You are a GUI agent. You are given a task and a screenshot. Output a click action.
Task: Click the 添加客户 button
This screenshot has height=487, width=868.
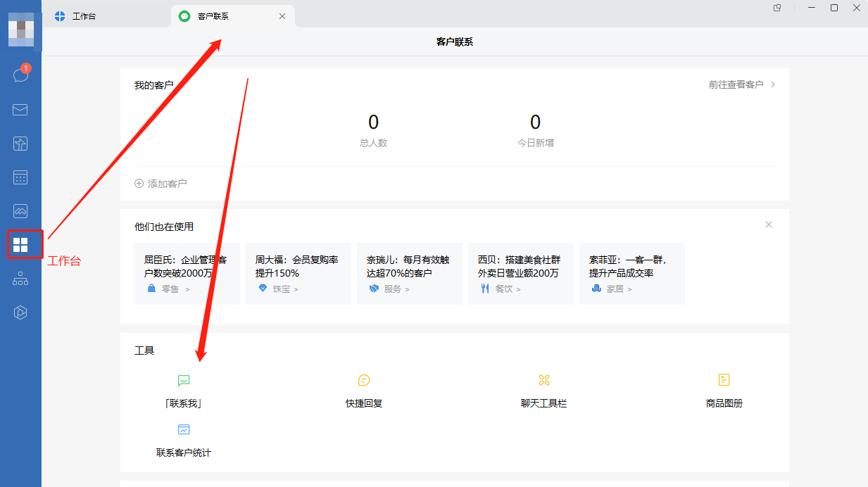pos(161,183)
